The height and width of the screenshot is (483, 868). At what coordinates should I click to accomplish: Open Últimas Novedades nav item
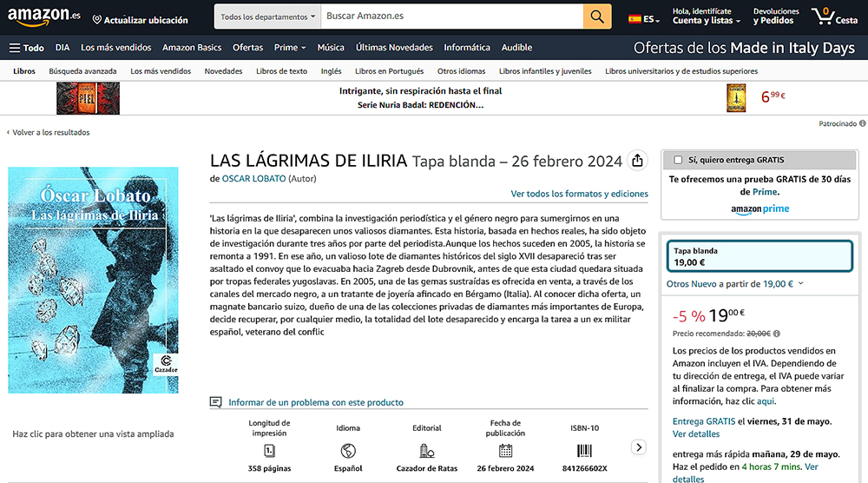point(394,48)
